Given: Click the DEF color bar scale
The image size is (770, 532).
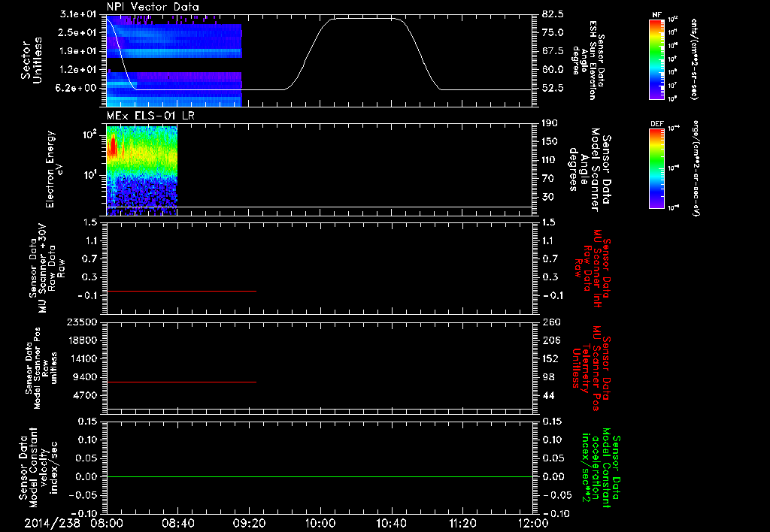Looking at the screenshot, I should point(656,168).
